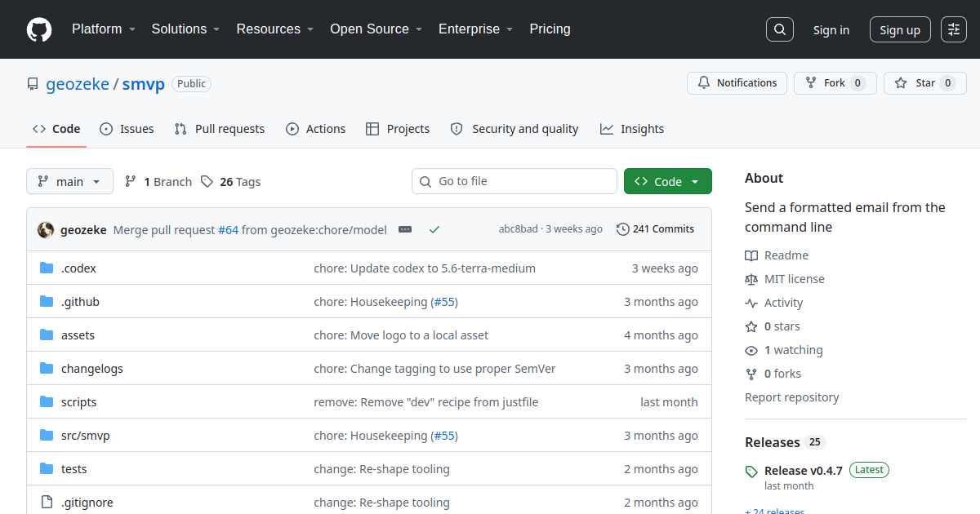Expand the green Code dropdown button
The width and height of the screenshot is (980, 514).
point(668,181)
